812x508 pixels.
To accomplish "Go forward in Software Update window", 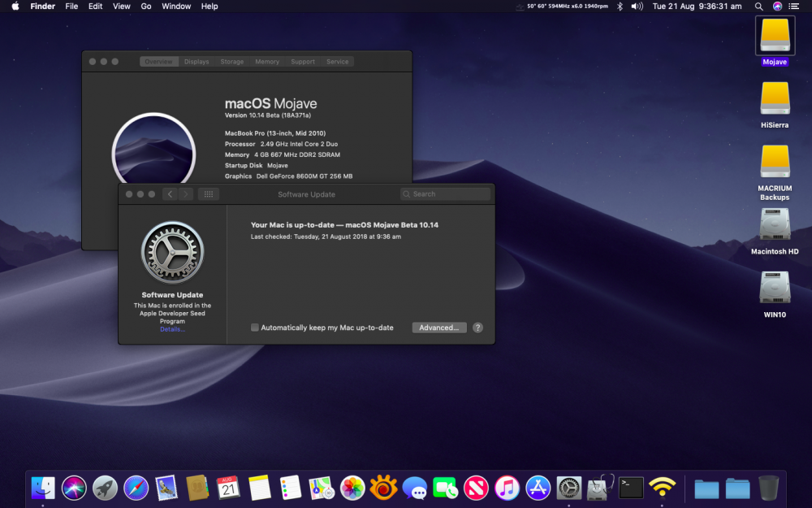I will (186, 194).
